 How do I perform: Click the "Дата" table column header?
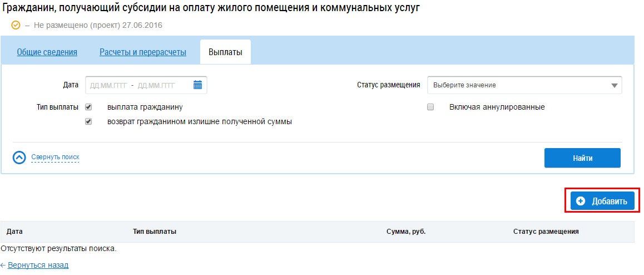click(14, 232)
